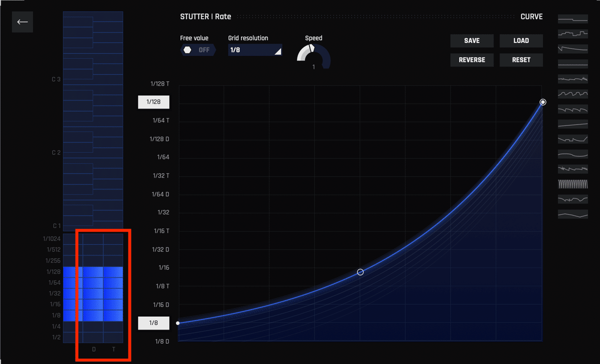Toggle the 1/8 triplet rate cell
This screenshot has width=600, height=364.
(113, 316)
